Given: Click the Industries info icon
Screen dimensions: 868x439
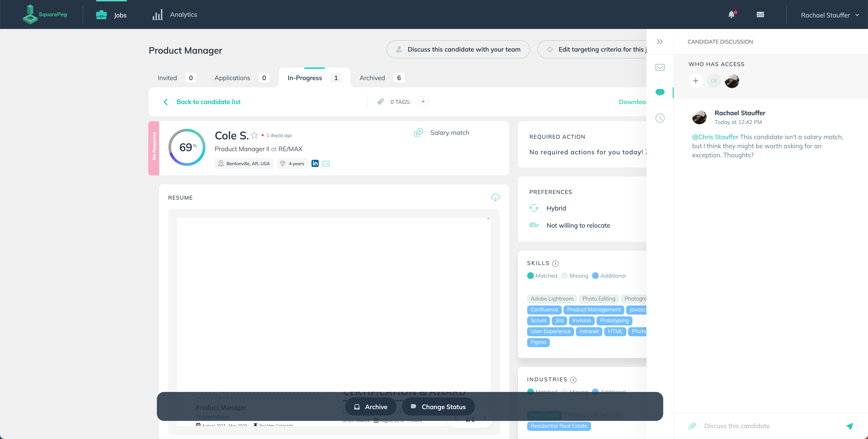Looking at the screenshot, I should 573,380.
